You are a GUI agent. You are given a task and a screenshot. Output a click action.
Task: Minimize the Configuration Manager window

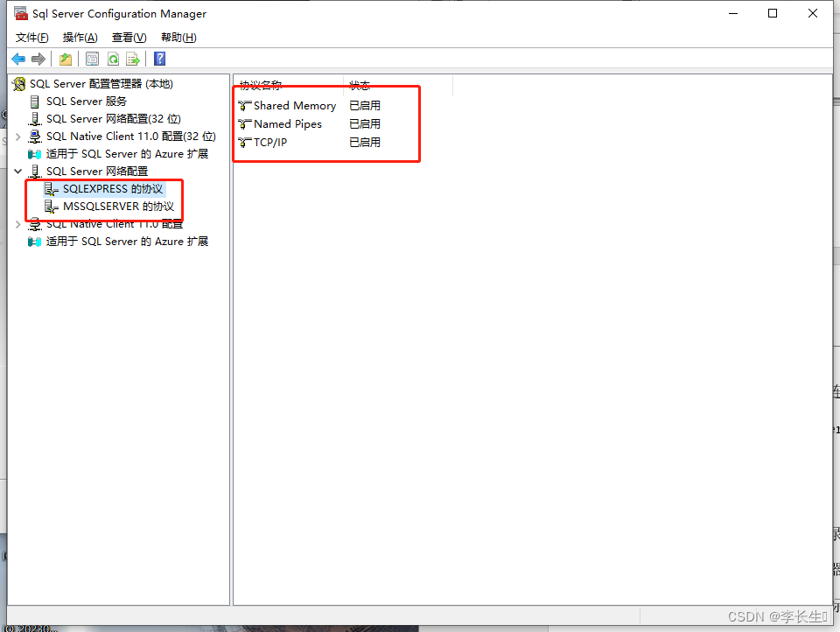point(733,13)
